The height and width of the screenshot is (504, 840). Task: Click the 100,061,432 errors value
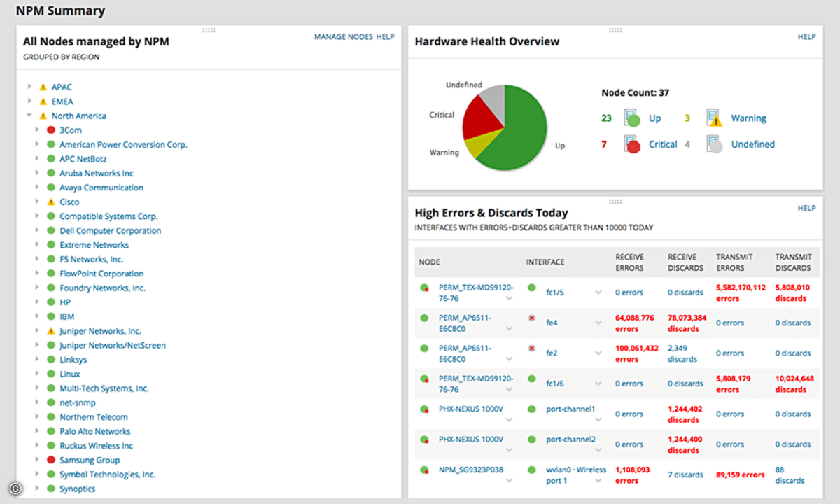point(637,353)
